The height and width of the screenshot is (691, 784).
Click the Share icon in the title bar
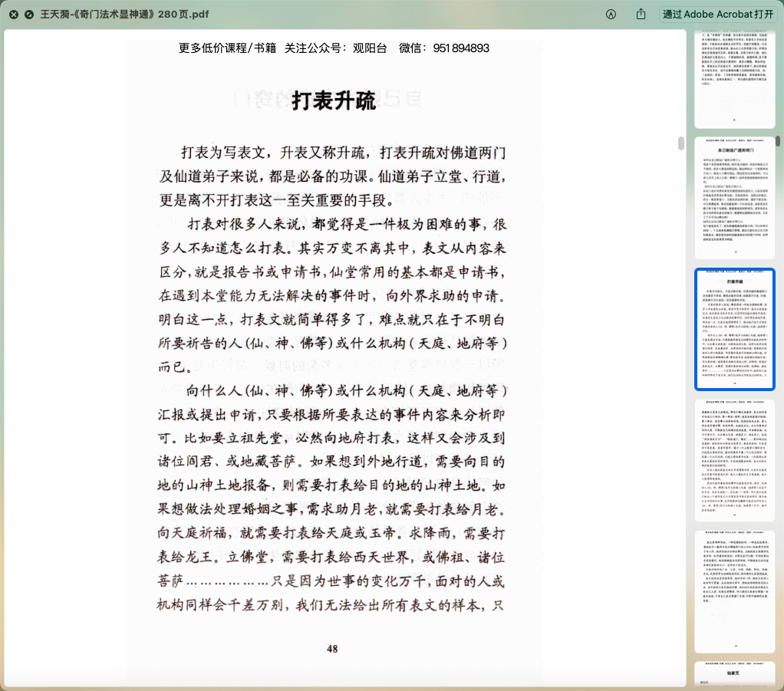tap(641, 15)
